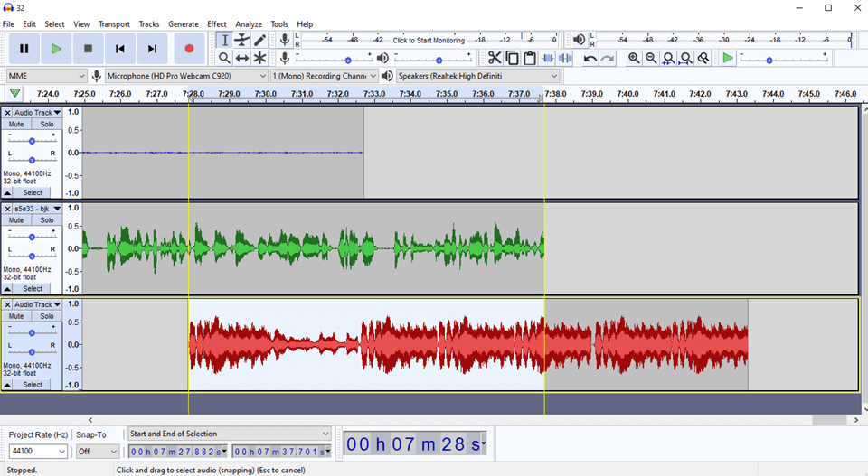Viewport: 868px width, 476px height.
Task: Open the Generate menu
Action: (x=183, y=24)
